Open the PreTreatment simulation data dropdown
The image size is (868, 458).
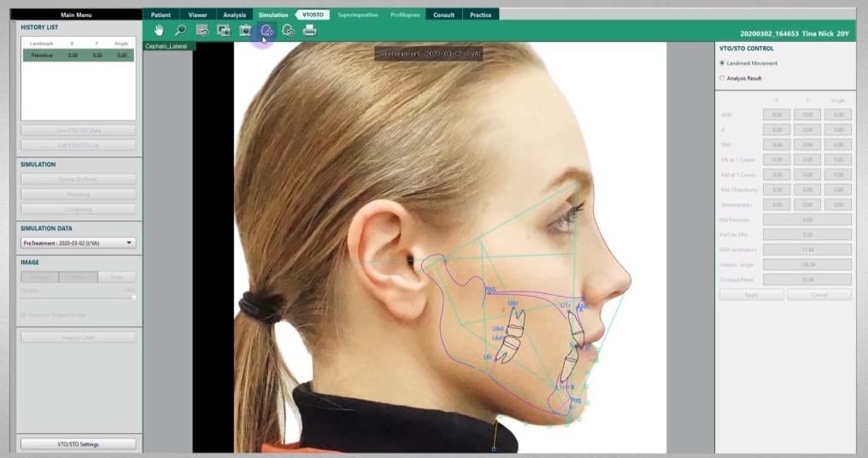click(x=78, y=243)
